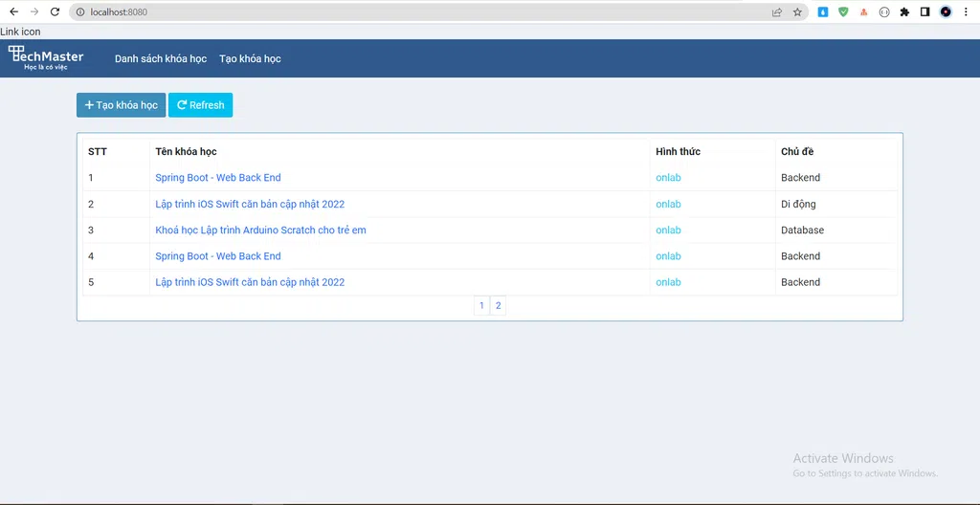Click the TechMaster logo
This screenshot has width=980, height=505.
click(46, 58)
